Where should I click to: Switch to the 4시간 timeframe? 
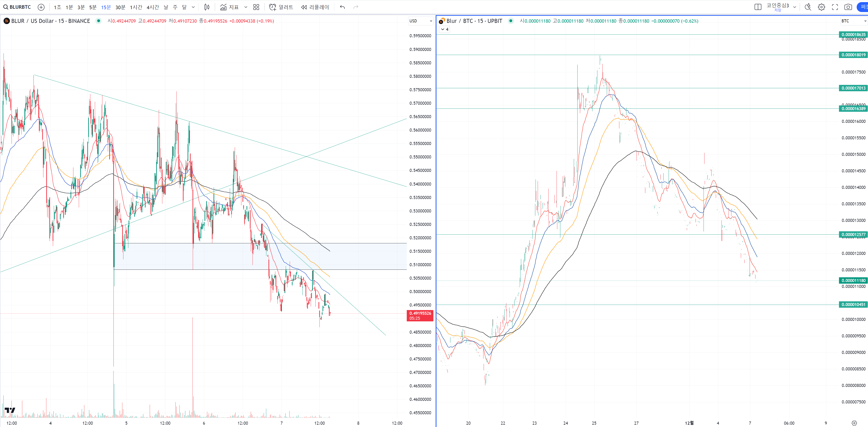click(152, 7)
